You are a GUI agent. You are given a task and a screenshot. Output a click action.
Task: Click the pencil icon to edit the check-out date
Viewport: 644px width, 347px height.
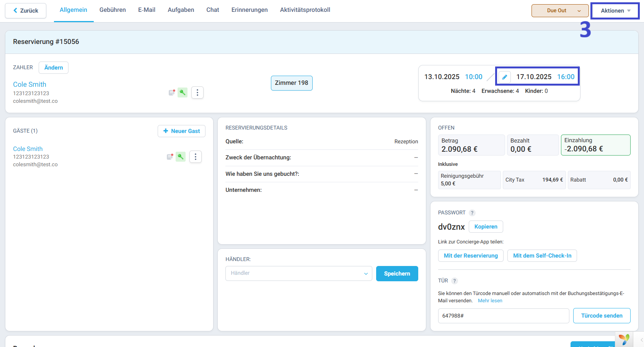pos(505,77)
